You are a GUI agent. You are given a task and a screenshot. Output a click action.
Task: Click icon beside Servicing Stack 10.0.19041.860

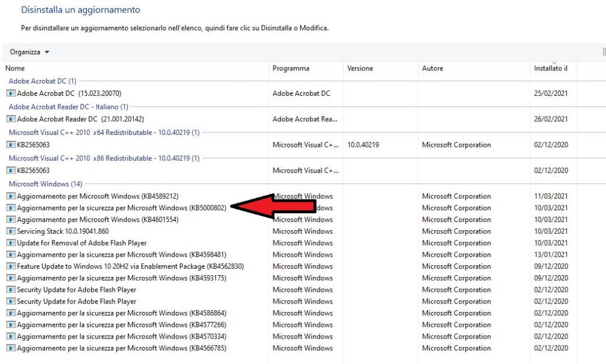pyautogui.click(x=11, y=231)
